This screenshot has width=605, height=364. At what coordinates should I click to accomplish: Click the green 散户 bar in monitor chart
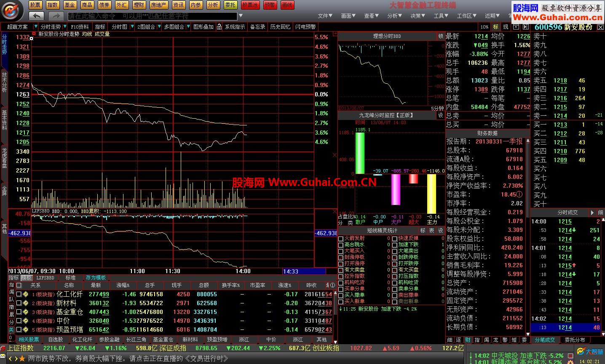pos(360,153)
